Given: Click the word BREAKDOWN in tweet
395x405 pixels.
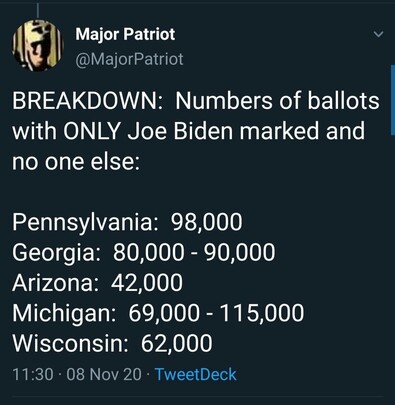Looking at the screenshot, I should pyautogui.click(x=84, y=101).
